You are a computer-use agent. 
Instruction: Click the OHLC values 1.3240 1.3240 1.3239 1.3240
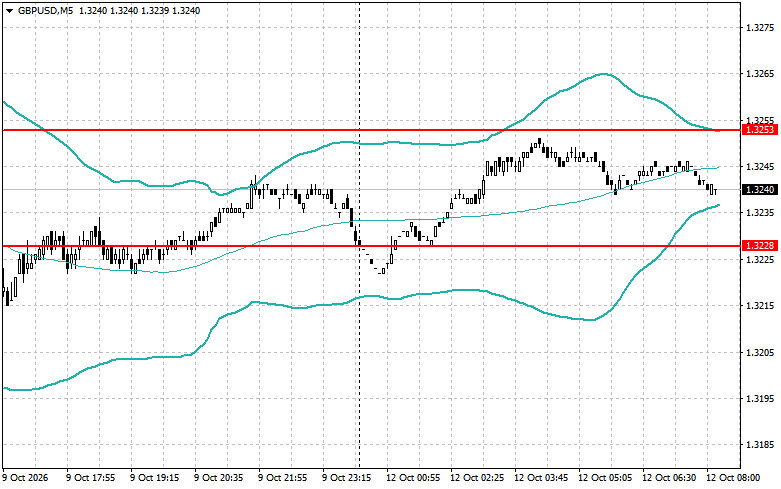click(139, 10)
